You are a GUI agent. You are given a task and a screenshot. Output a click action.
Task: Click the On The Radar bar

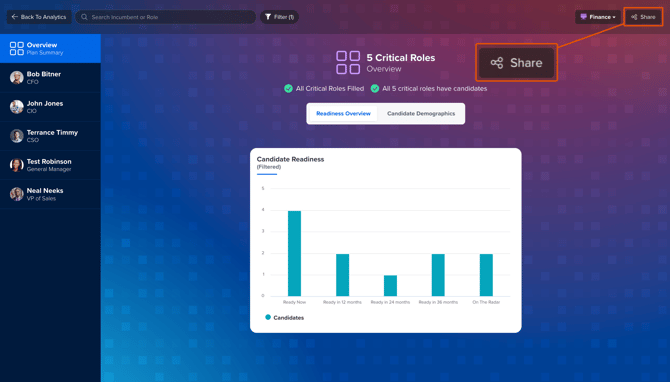pos(486,275)
